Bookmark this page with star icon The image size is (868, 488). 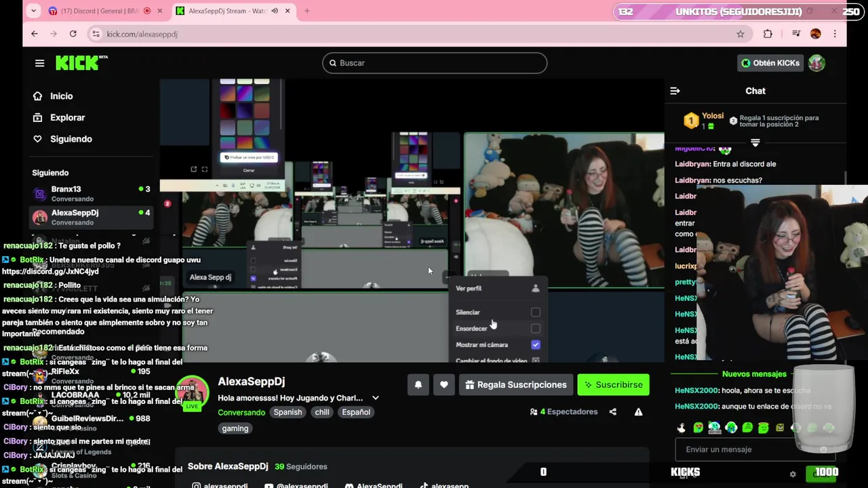[741, 34]
